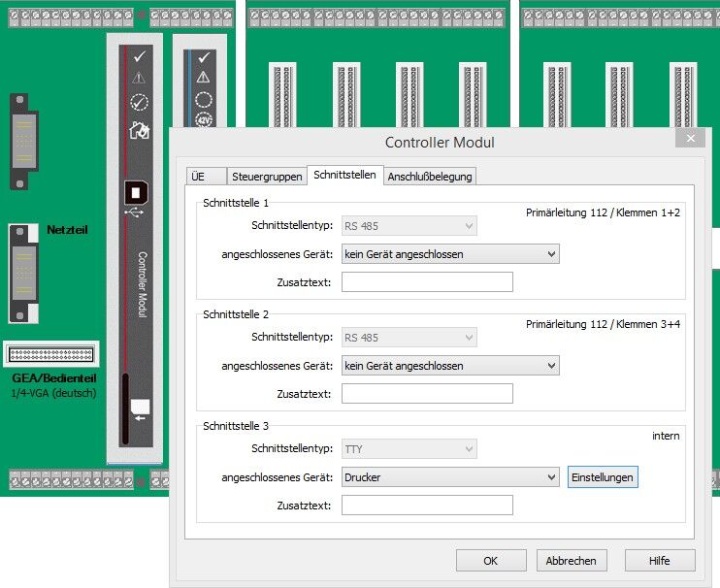Select the GEA/Bedienteil ribbon connector
The width and height of the screenshot is (720, 588).
51,354
